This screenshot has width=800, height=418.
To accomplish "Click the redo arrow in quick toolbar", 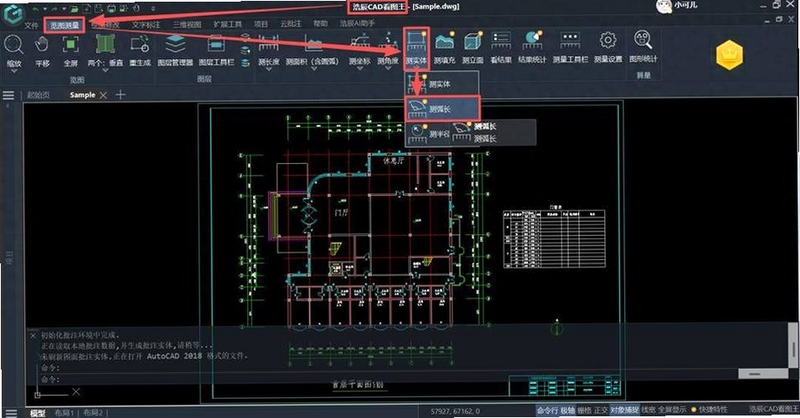I will [54, 9].
